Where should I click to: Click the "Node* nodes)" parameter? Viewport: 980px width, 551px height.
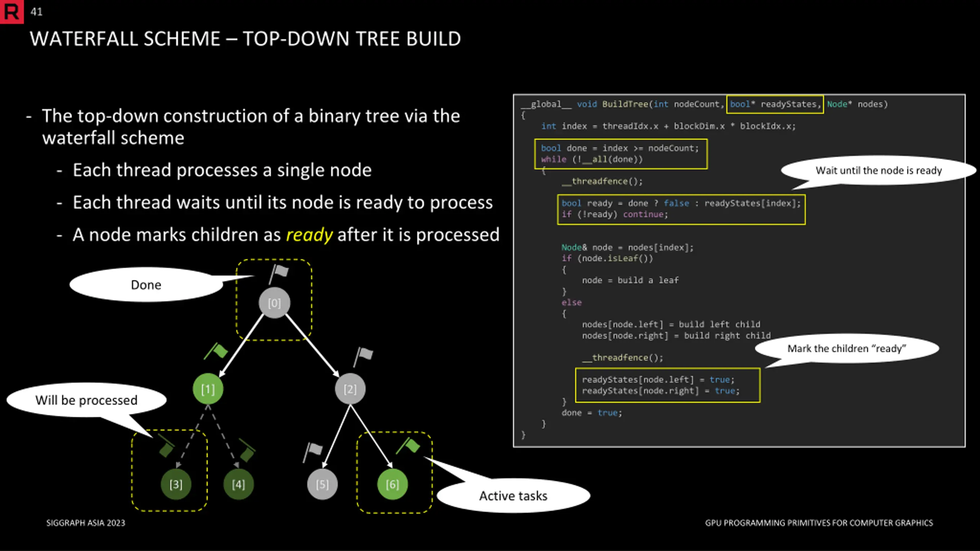coord(857,104)
